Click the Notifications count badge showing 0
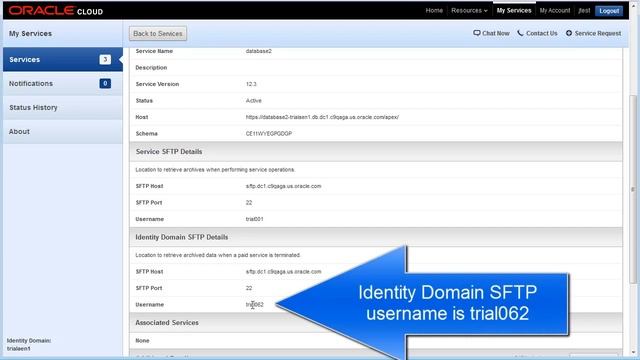 coord(105,84)
